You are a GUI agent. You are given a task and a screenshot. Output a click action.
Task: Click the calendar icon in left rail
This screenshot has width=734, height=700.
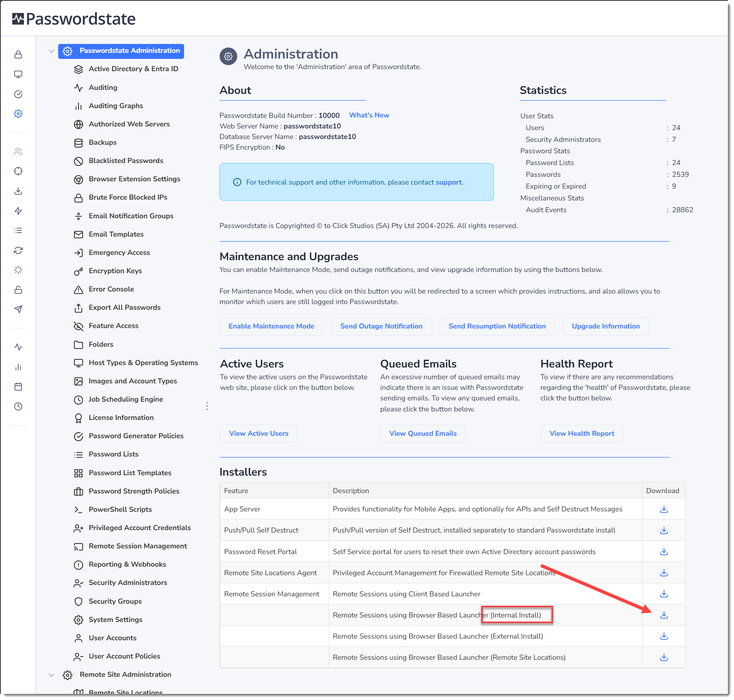pos(18,387)
